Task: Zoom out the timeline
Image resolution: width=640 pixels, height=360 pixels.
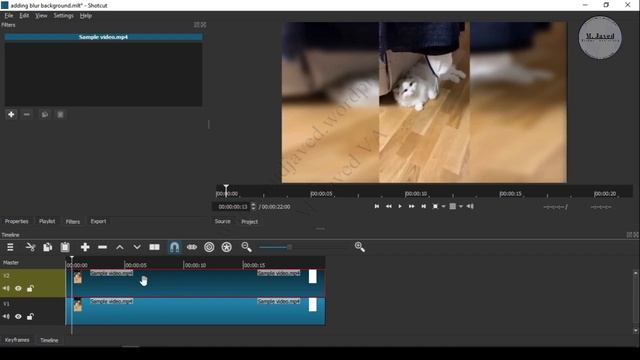Action: point(246,247)
